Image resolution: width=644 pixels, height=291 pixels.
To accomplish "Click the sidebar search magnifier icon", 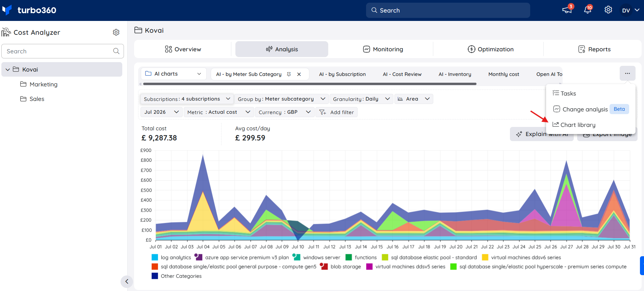I will click(116, 51).
